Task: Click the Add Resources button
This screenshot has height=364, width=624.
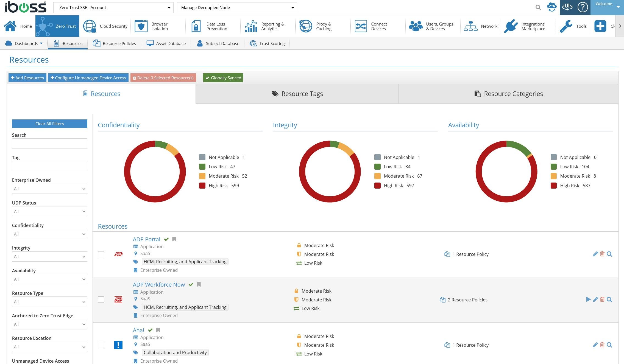Action: click(27, 78)
